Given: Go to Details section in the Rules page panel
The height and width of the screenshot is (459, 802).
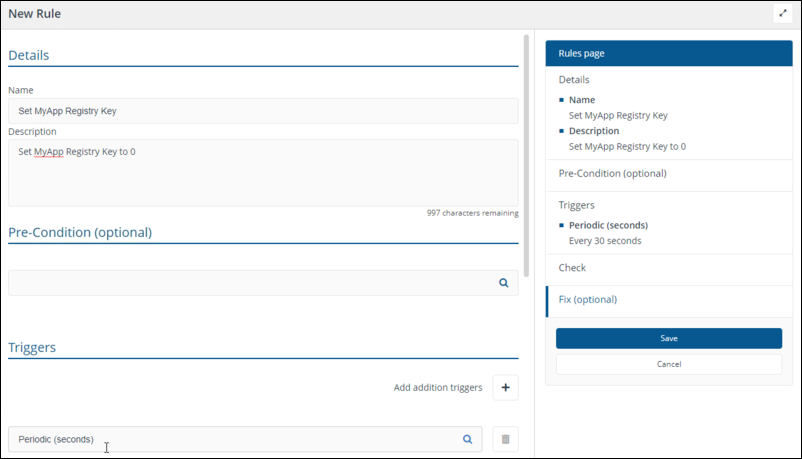Looking at the screenshot, I should [574, 79].
